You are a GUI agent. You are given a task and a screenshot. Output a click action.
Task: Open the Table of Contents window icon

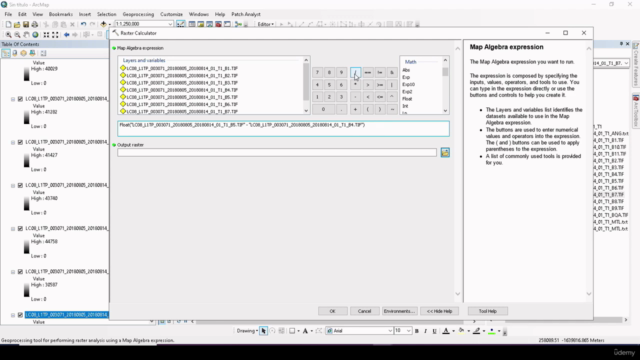191,24
